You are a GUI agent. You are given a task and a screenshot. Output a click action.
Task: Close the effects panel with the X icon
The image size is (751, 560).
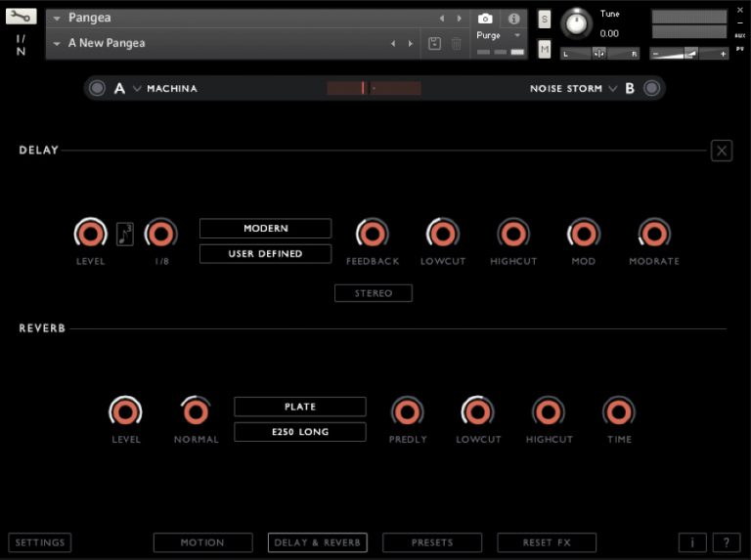[x=721, y=151]
